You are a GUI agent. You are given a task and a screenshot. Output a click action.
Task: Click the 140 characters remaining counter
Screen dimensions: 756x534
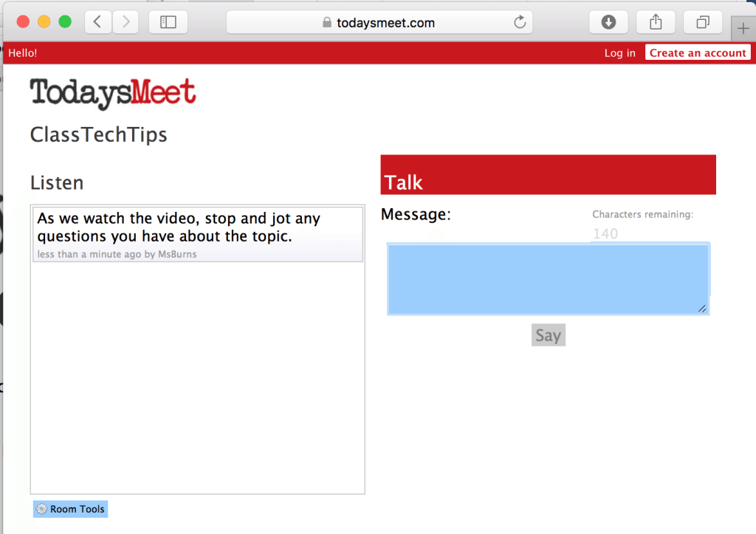pos(605,233)
